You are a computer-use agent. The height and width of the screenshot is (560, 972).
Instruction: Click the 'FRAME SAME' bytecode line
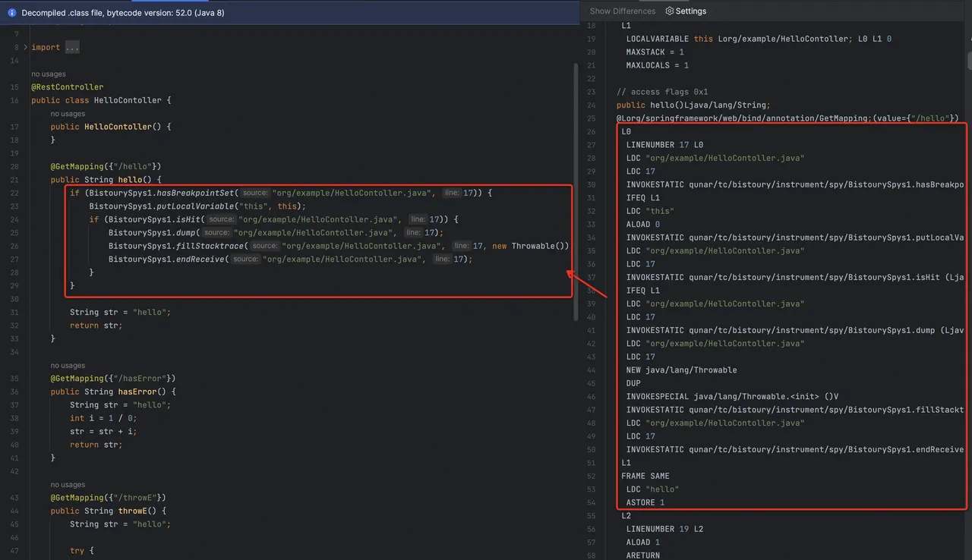(x=645, y=477)
